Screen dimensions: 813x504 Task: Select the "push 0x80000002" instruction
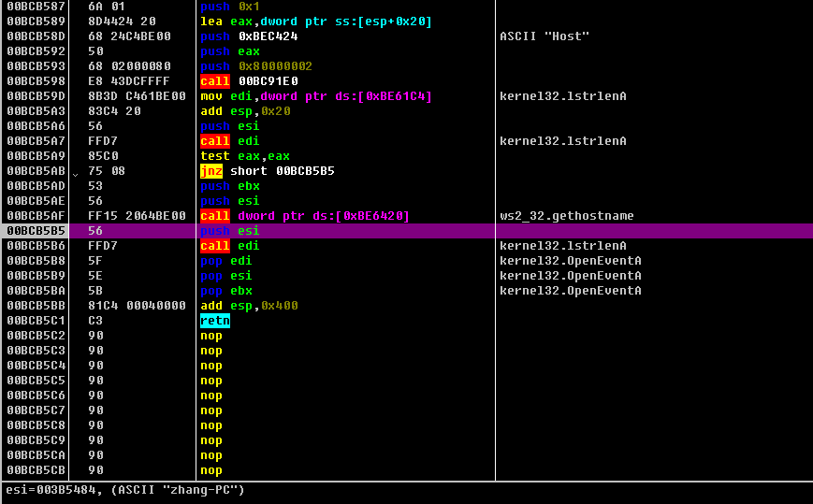[x=256, y=66]
